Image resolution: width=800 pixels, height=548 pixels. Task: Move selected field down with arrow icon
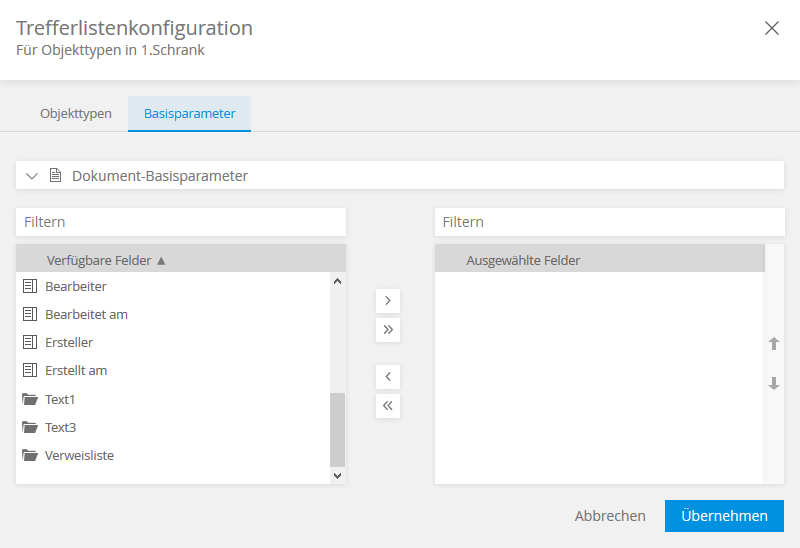click(x=773, y=383)
